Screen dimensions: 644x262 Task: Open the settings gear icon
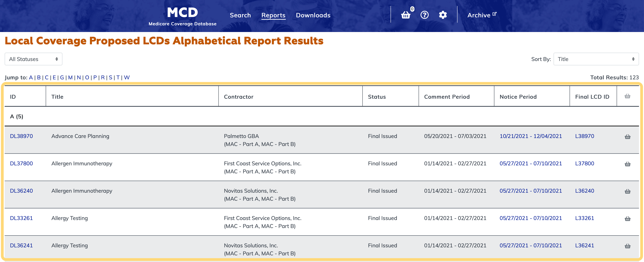[442, 15]
